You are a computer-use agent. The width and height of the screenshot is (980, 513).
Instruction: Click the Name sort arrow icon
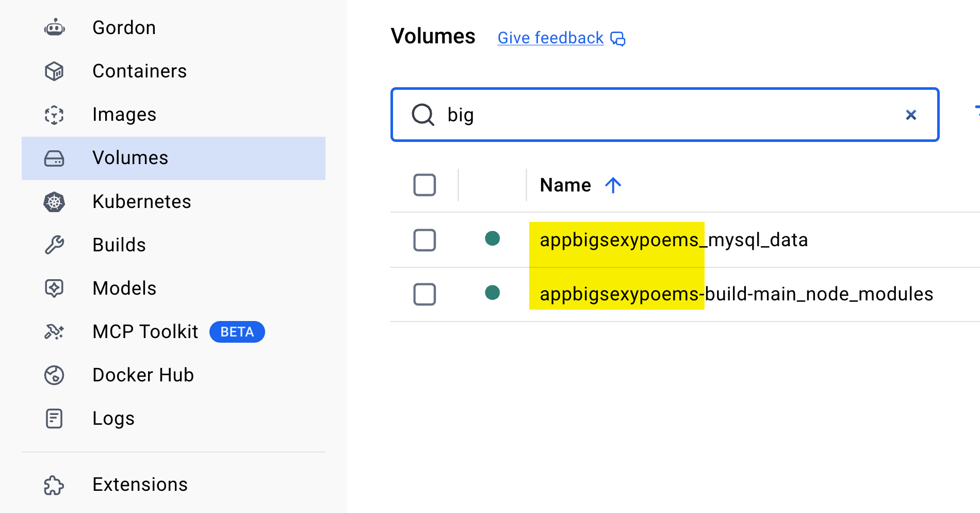click(x=613, y=185)
